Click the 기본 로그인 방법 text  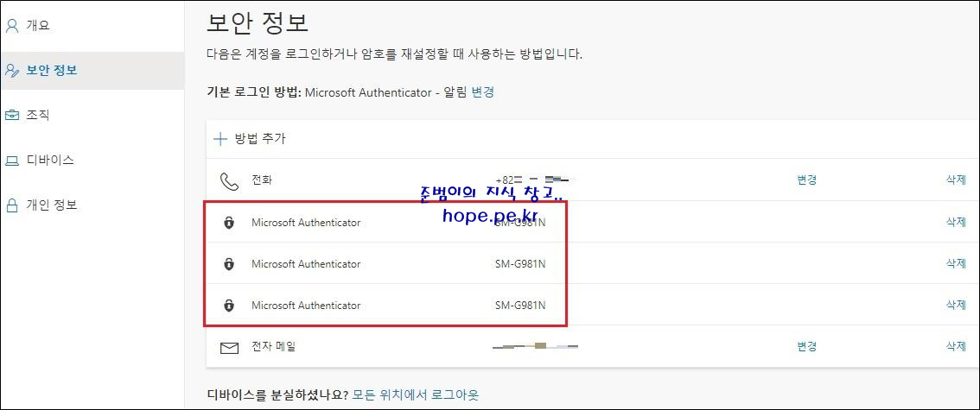click(254, 92)
